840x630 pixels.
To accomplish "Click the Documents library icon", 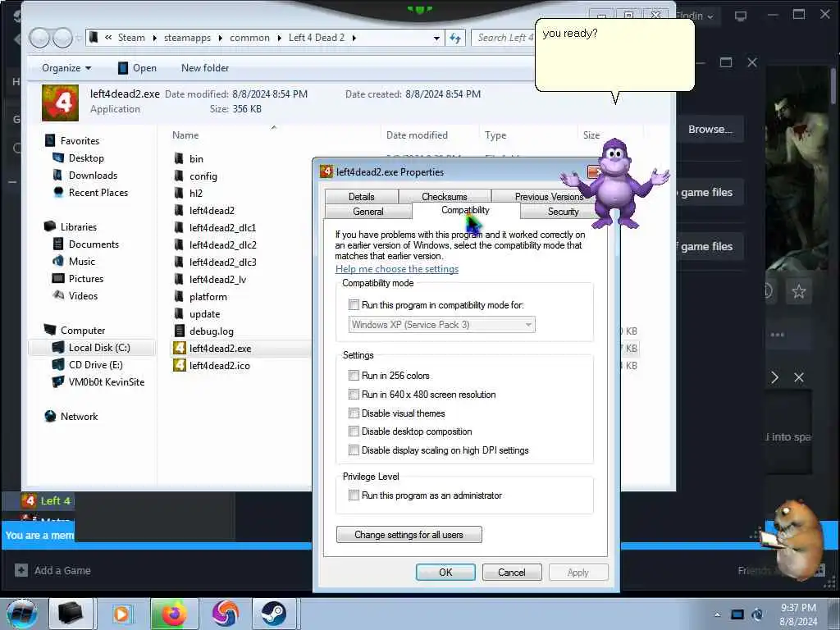I will coord(58,244).
